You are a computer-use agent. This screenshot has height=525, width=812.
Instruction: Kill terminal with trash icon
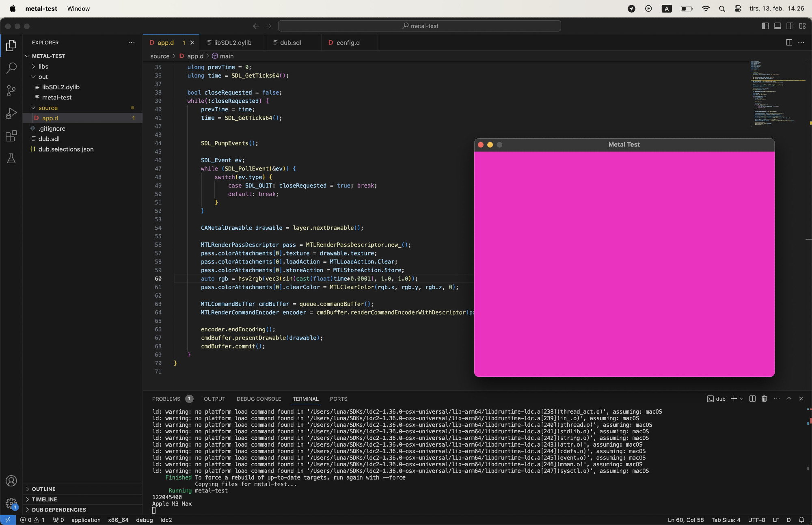point(764,399)
